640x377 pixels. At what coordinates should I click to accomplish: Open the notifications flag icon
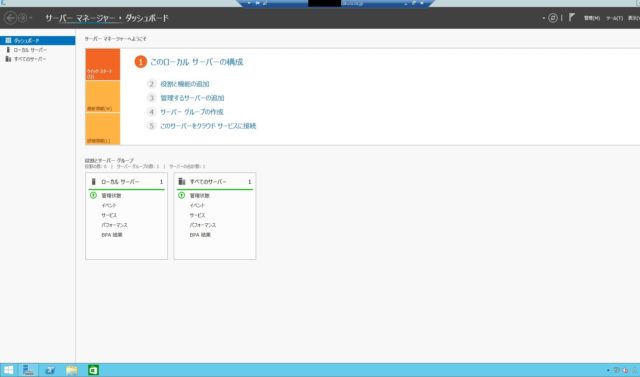571,18
